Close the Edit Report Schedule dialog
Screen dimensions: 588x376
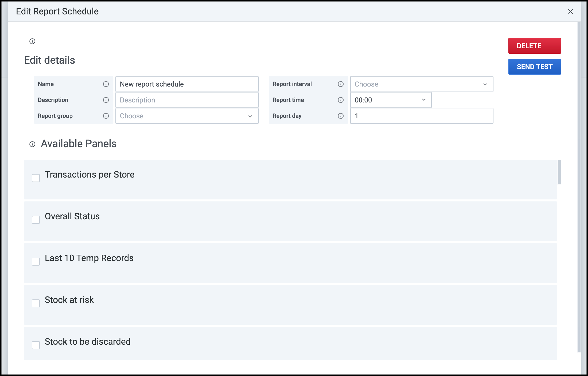coord(571,11)
